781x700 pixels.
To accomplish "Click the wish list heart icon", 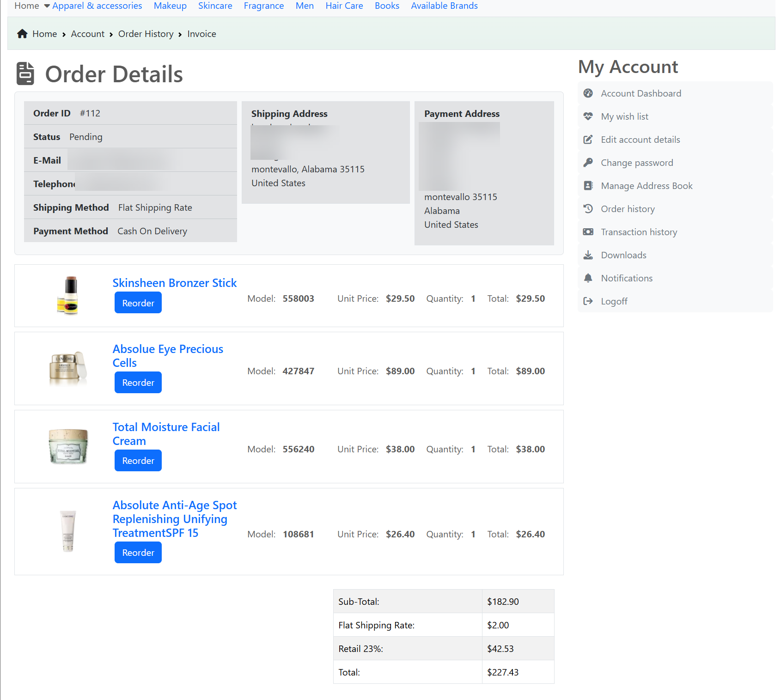I will click(588, 116).
